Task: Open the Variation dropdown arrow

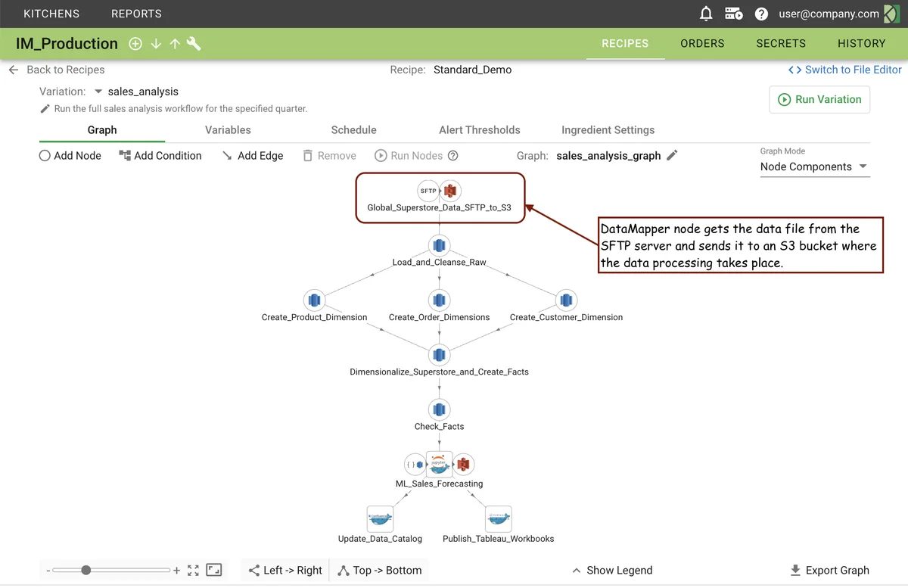Action: [x=98, y=92]
